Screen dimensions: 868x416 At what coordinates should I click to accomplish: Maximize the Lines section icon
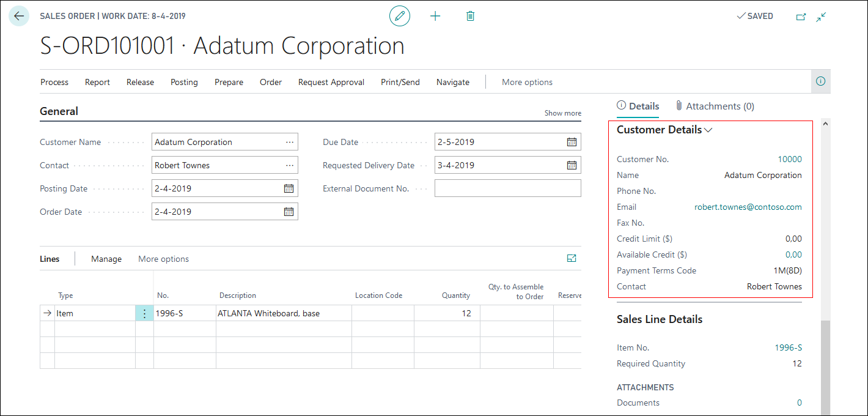click(x=572, y=259)
